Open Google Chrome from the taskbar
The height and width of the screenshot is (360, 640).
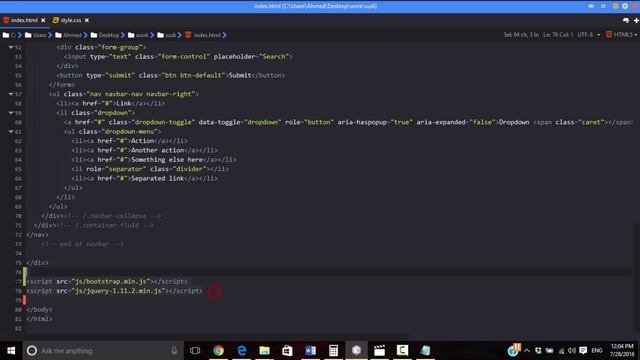(x=218, y=351)
